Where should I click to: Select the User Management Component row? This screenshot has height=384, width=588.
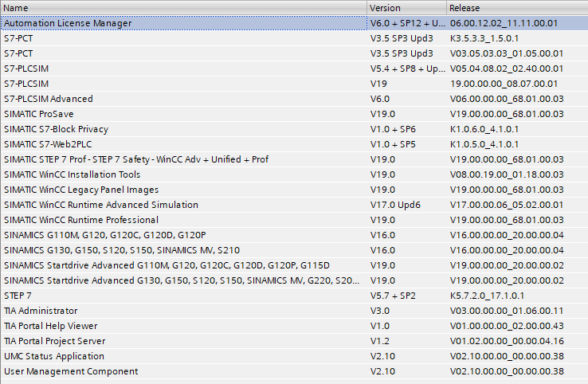click(294, 371)
